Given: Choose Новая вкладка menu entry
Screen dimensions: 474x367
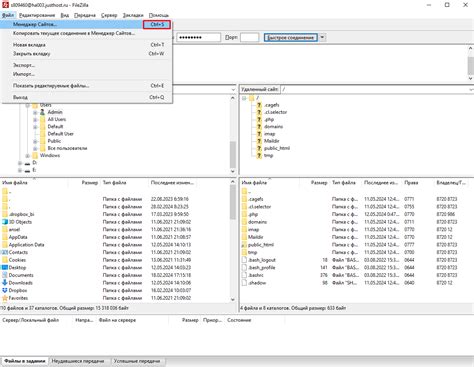Looking at the screenshot, I should [x=87, y=45].
